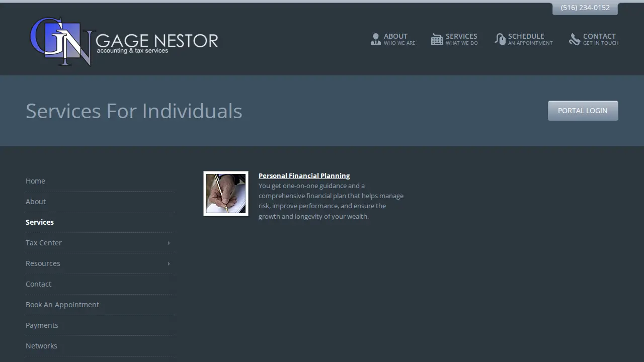The height and width of the screenshot is (362, 644).
Task: Click the Schedule mouse icon in header
Action: (x=500, y=39)
